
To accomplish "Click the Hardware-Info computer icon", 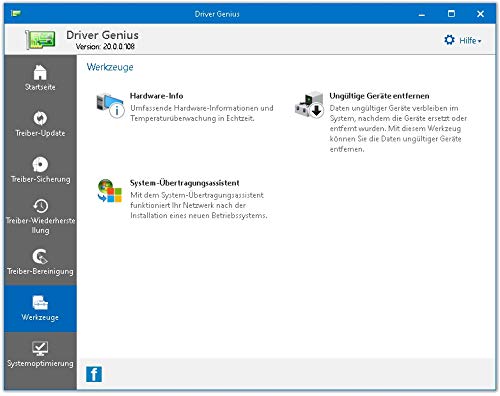I will point(110,105).
